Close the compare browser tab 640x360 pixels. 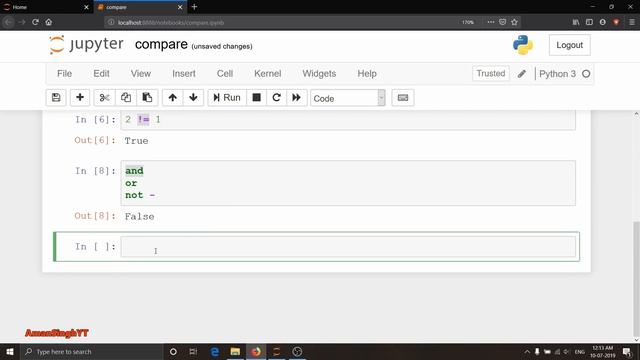pos(180,7)
